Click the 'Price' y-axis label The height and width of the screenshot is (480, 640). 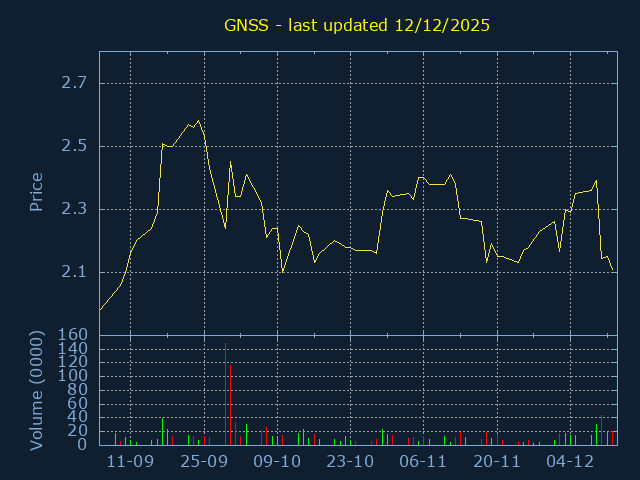point(36,192)
